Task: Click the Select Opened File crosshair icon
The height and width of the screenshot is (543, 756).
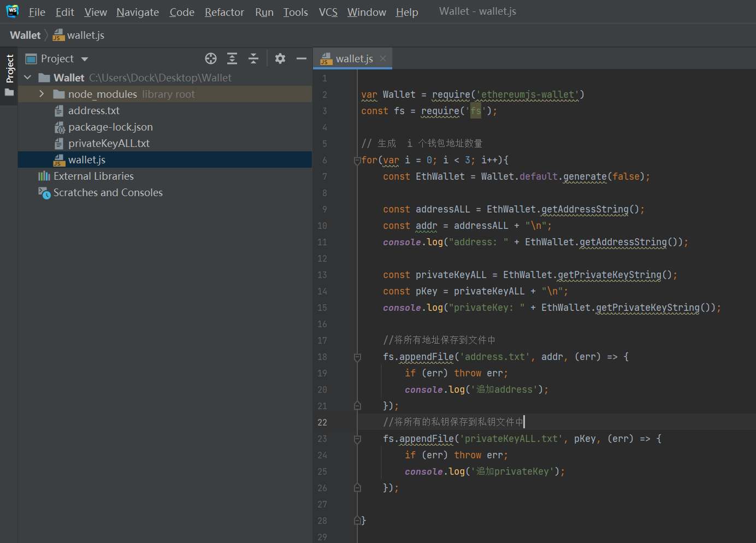Action: point(211,58)
